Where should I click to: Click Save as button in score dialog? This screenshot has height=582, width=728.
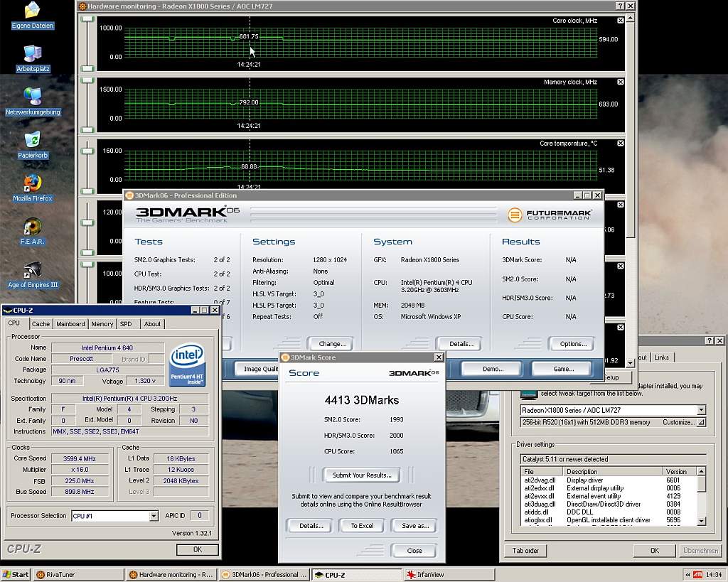click(415, 526)
